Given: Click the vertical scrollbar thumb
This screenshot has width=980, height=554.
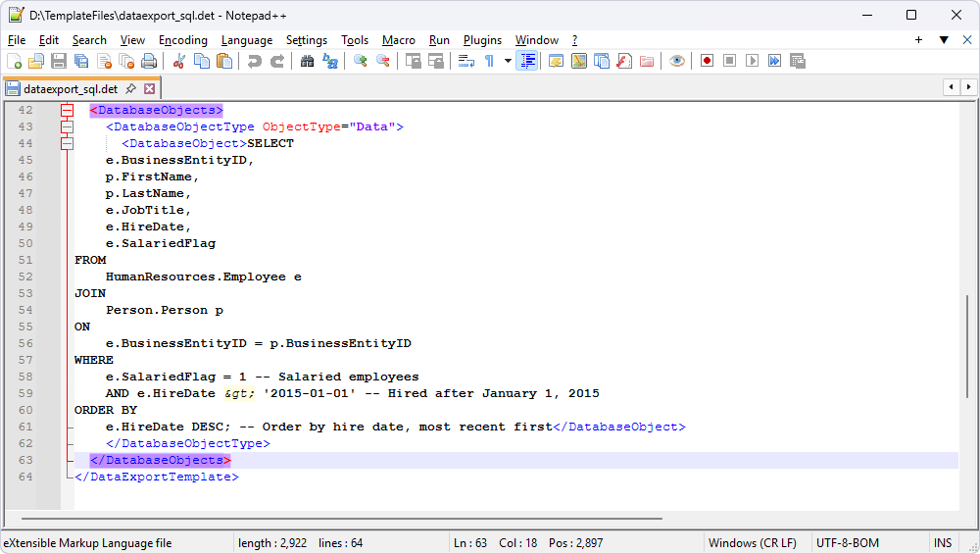Looking at the screenshot, I should coord(967,344).
